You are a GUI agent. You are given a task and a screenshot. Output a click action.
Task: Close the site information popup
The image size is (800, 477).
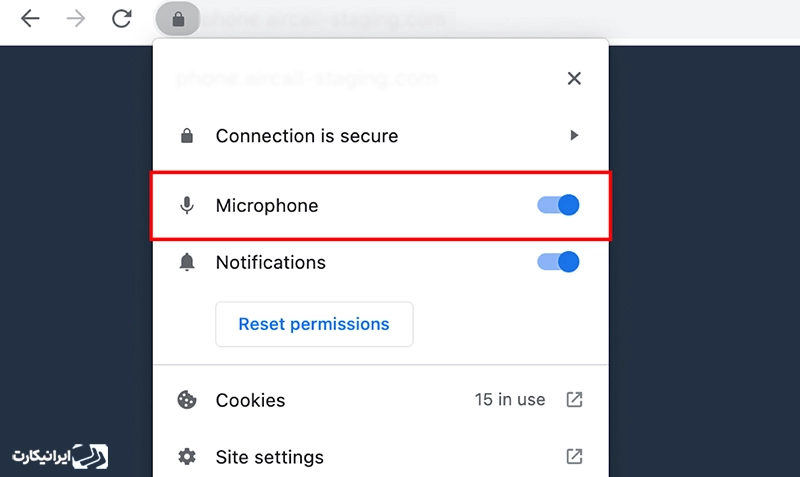(x=574, y=79)
